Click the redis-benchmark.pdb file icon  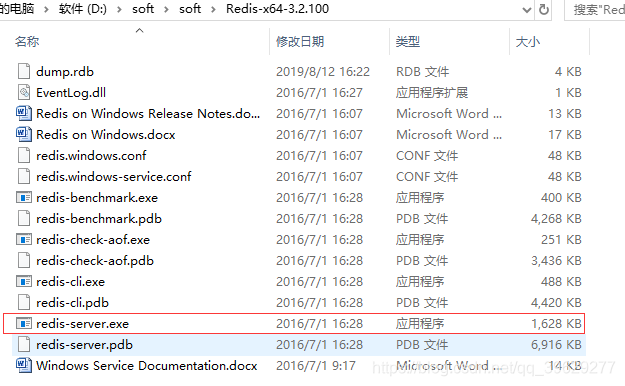[x=24, y=219]
